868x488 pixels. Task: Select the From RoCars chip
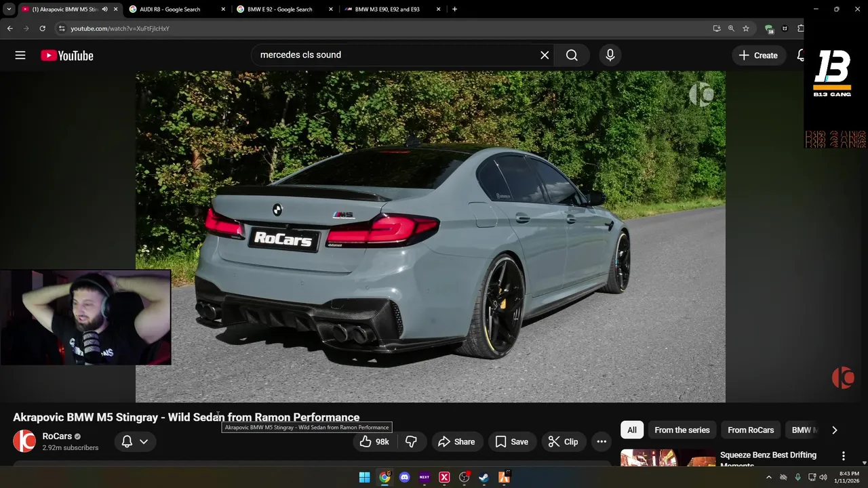[x=751, y=430]
